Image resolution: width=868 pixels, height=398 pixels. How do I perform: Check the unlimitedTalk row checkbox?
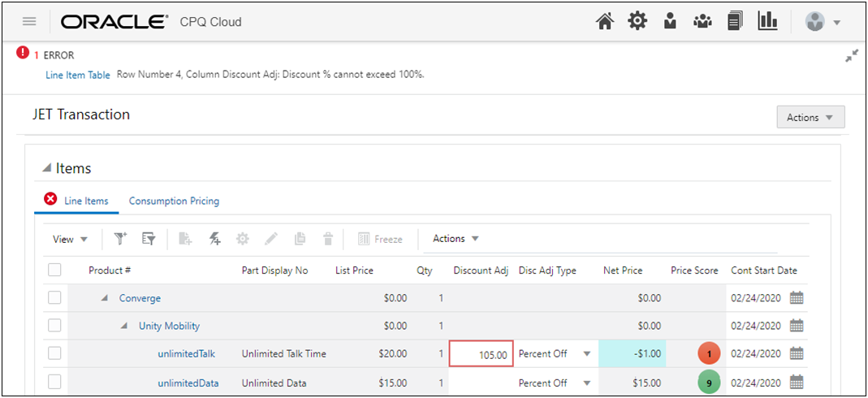[54, 353]
